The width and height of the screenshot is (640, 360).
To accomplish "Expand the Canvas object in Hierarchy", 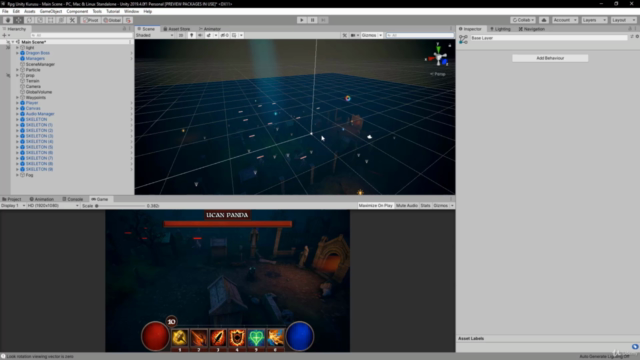I will tap(18, 109).
